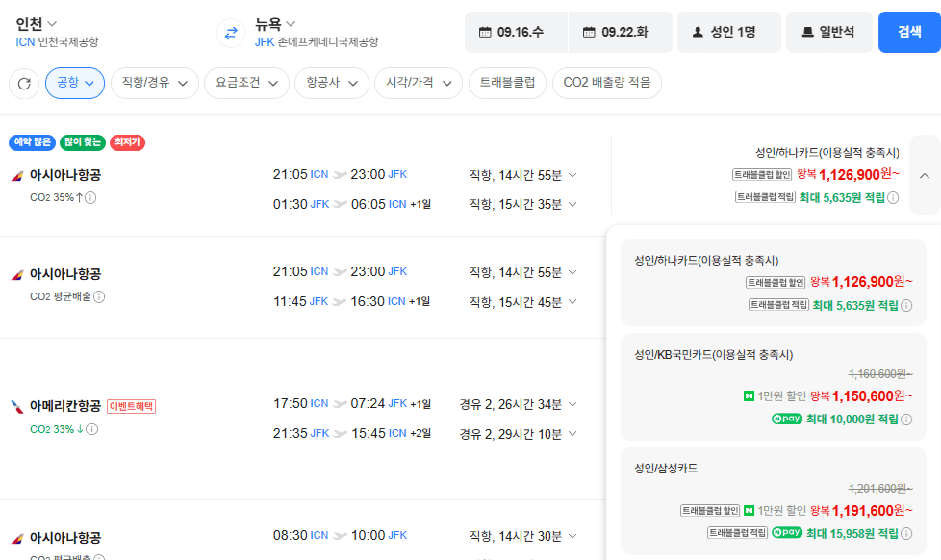Collapse the price options panel chevron
Viewport: 941px width, 560px height.
tap(925, 176)
